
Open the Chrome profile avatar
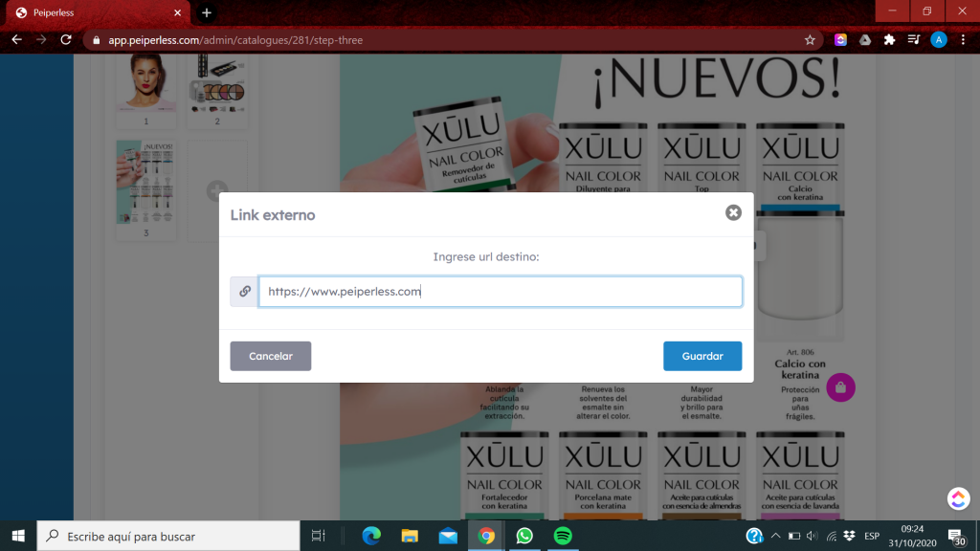coord(938,40)
